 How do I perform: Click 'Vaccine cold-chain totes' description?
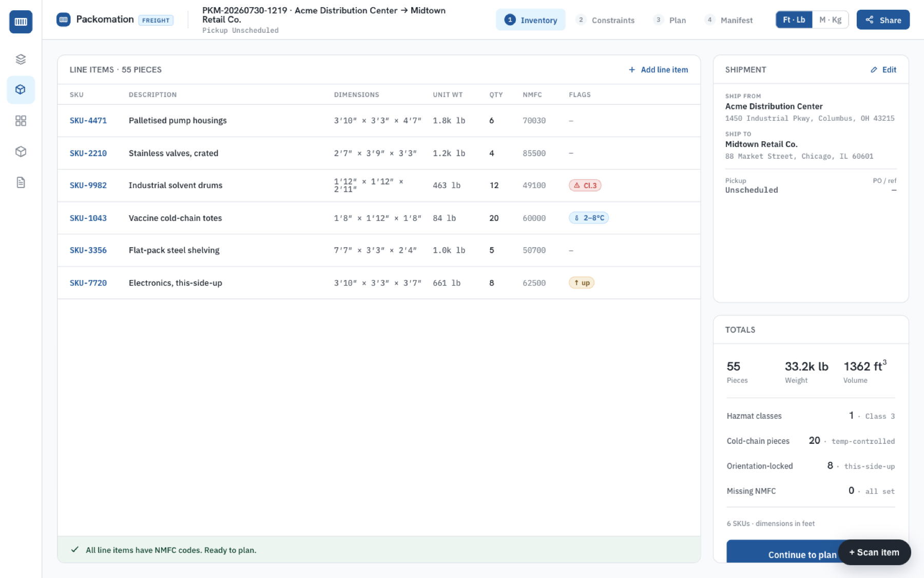[x=176, y=218]
